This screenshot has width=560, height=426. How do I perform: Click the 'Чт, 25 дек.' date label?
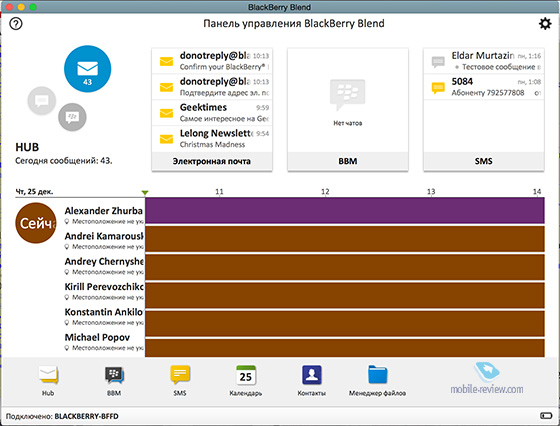(x=34, y=192)
